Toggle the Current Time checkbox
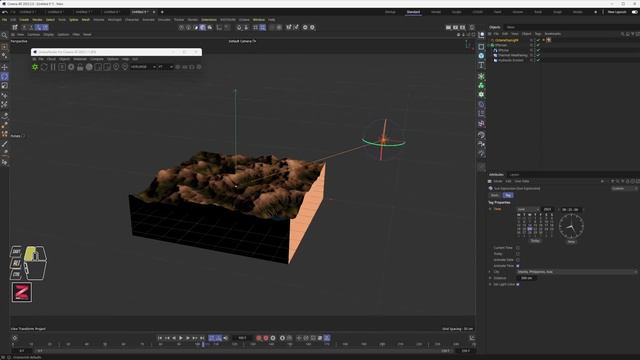 click(518, 248)
